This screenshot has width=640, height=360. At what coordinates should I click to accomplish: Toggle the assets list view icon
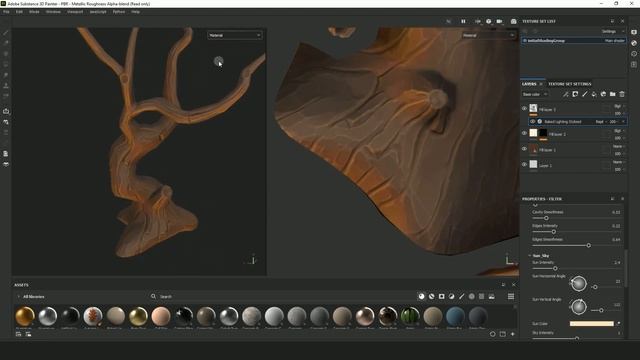click(x=511, y=296)
